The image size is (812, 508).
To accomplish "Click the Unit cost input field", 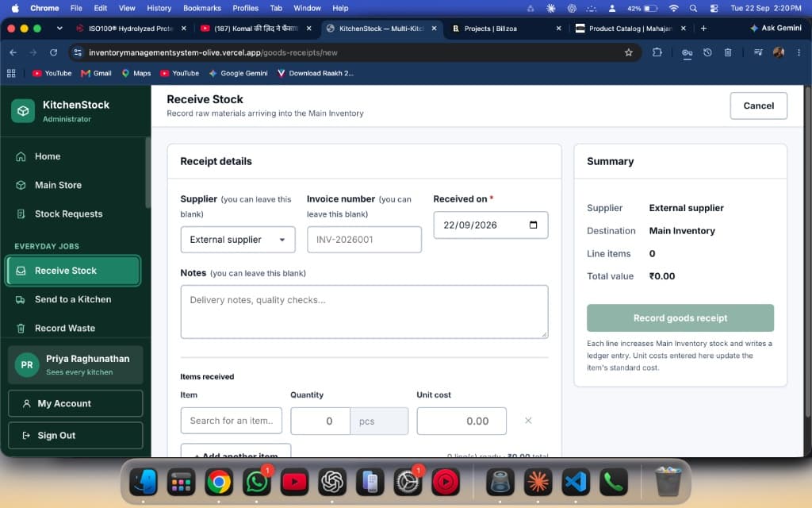I will [462, 421].
